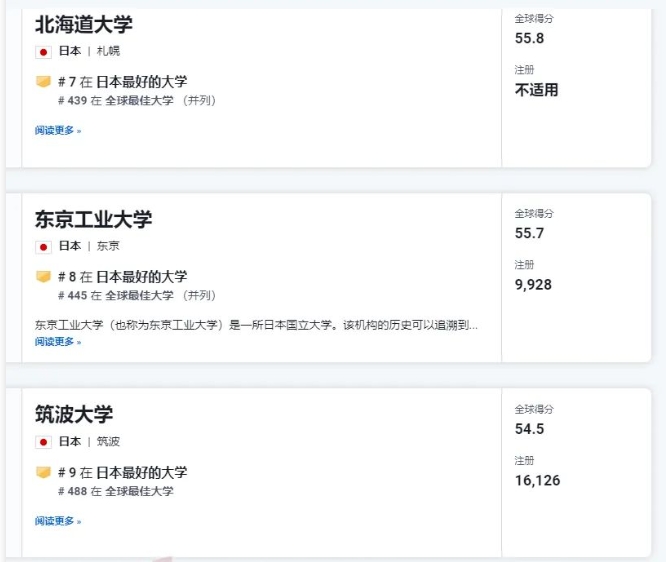Open the 东京工业大学 university title
Image resolution: width=666 pixels, height=562 pixels.
[x=93, y=219]
